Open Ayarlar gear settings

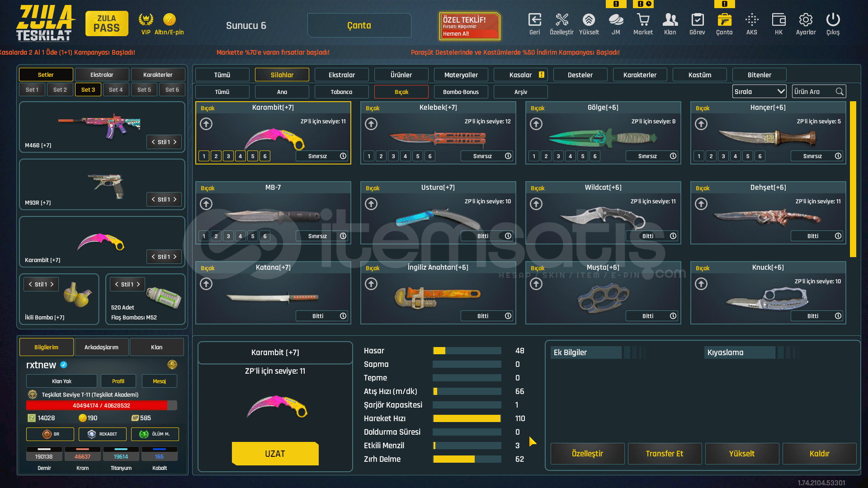806,20
